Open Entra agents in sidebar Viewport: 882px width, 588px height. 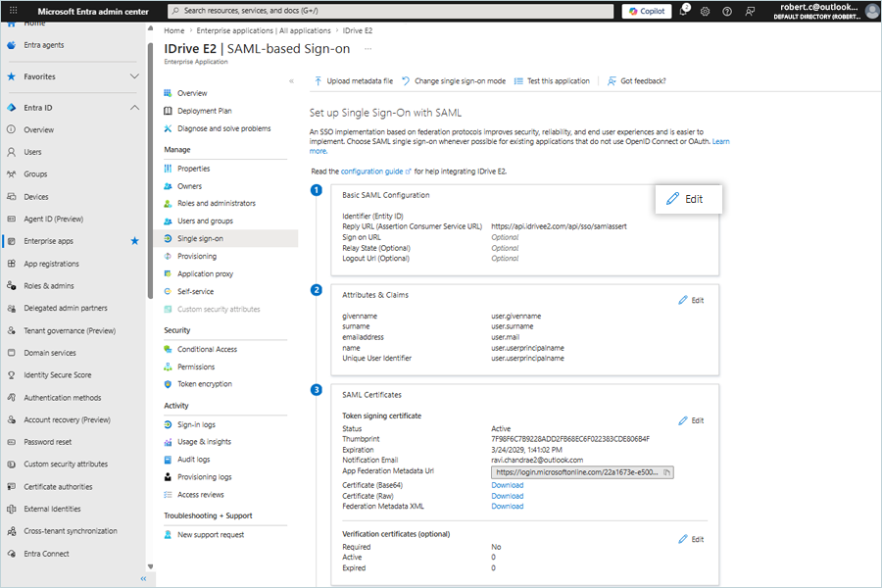[43, 45]
